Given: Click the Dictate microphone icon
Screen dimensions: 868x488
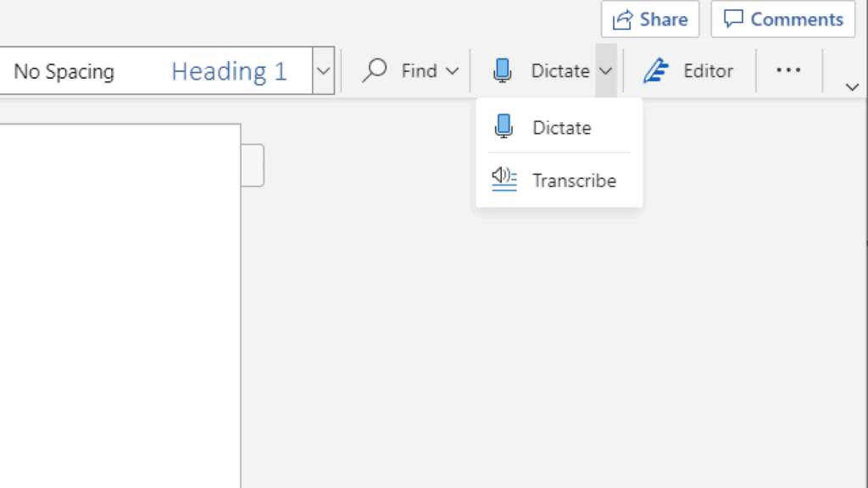Looking at the screenshot, I should (x=502, y=71).
